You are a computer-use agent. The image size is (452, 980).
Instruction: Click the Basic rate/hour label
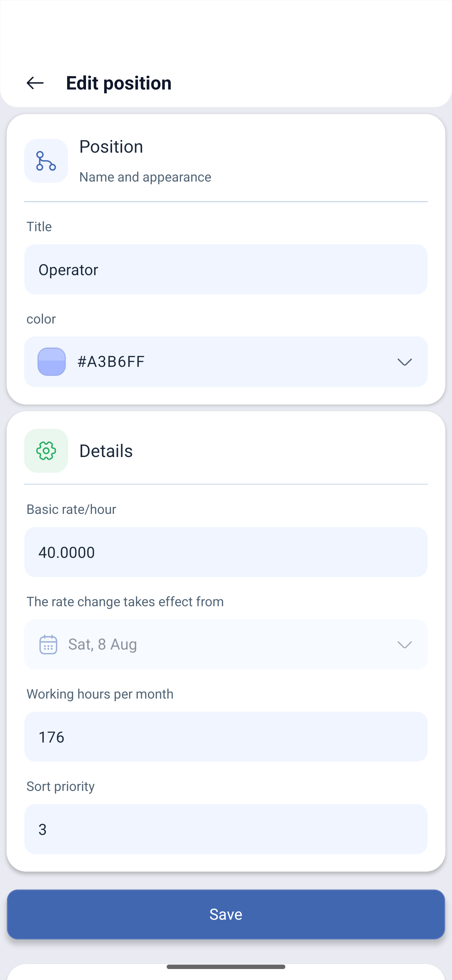click(71, 509)
